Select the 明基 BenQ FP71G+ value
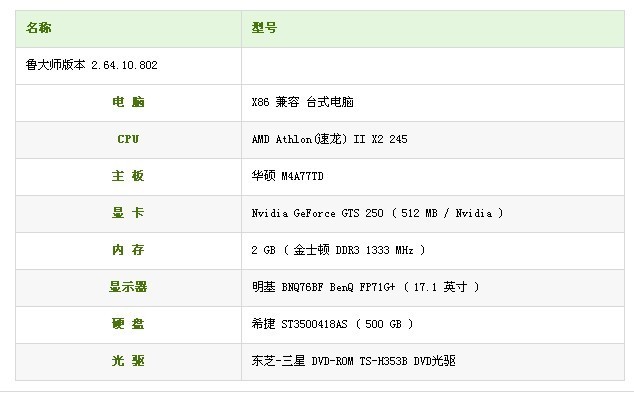 click(x=366, y=287)
